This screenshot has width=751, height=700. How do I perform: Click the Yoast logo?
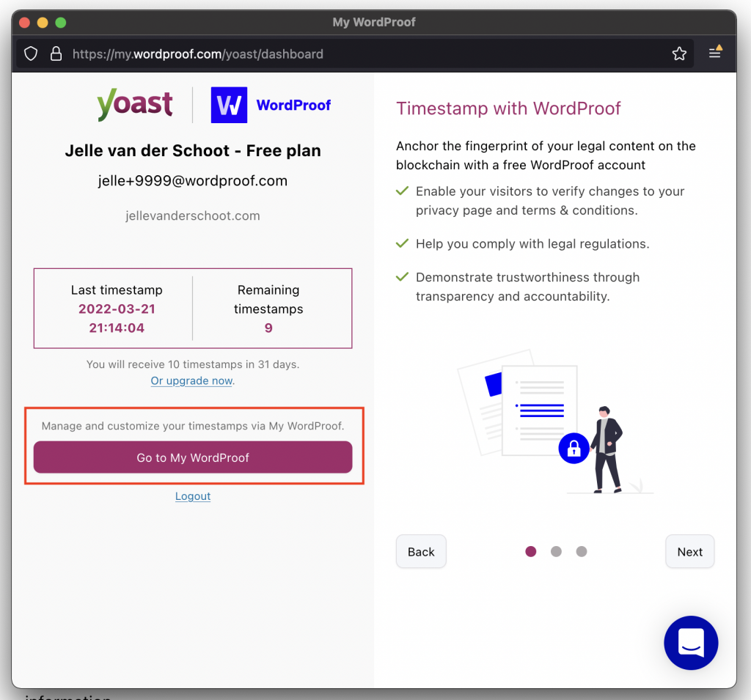[135, 104]
